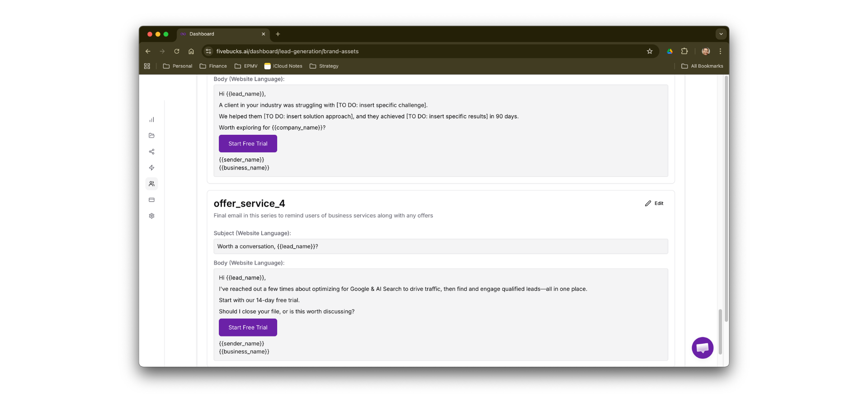Open the projects folder icon in the sidebar
Image resolution: width=868 pixels, height=407 pixels.
[151, 136]
